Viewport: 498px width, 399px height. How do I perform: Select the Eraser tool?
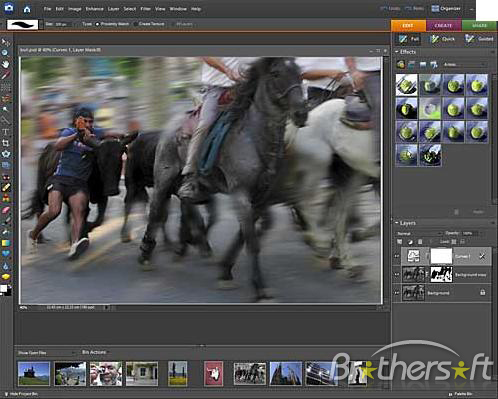click(6, 210)
